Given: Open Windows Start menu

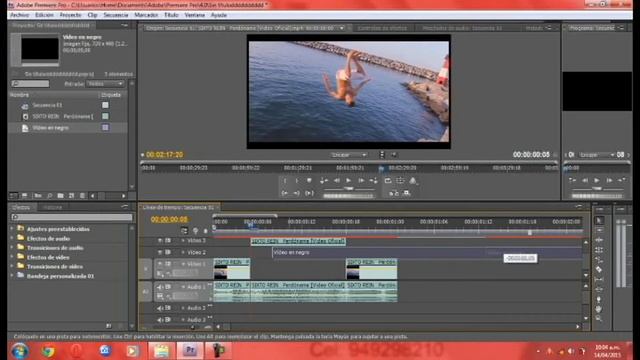Looking at the screenshot, I should (x=19, y=351).
